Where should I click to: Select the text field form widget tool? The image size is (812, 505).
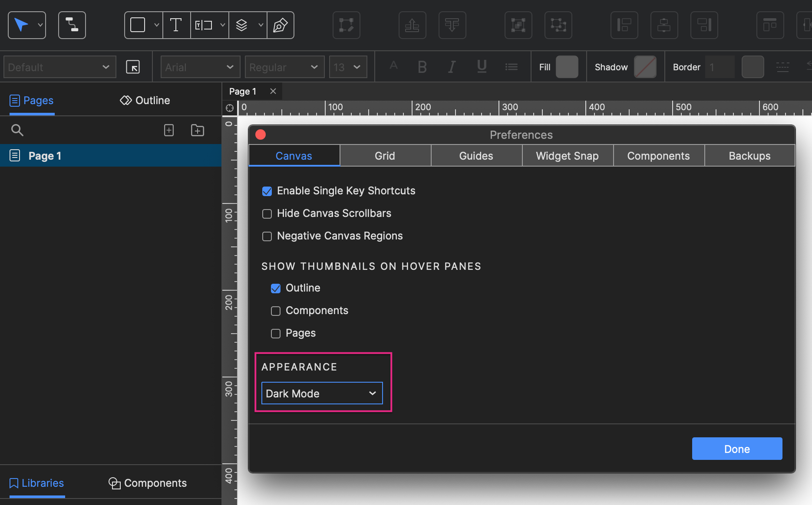coord(204,25)
